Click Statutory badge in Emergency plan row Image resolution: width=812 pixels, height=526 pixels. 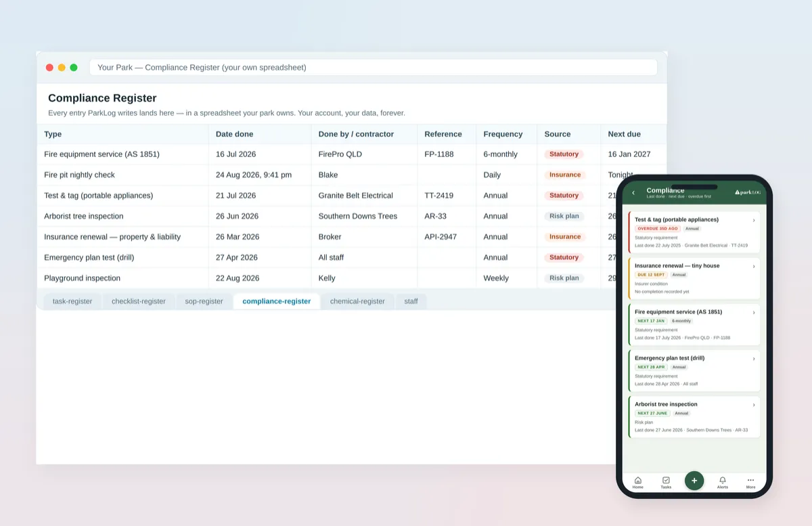click(x=564, y=257)
